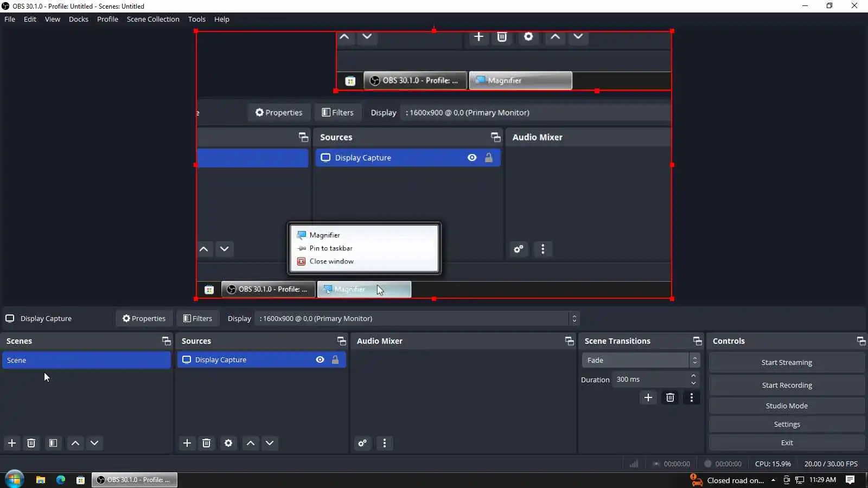
Task: Click Exit in the Controls dock
Action: pos(787,442)
